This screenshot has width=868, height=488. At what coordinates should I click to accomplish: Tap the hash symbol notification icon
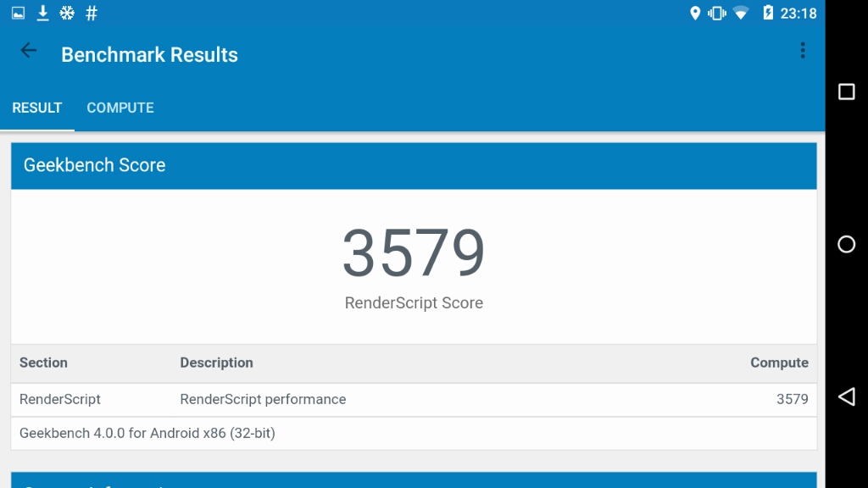pyautogui.click(x=92, y=14)
